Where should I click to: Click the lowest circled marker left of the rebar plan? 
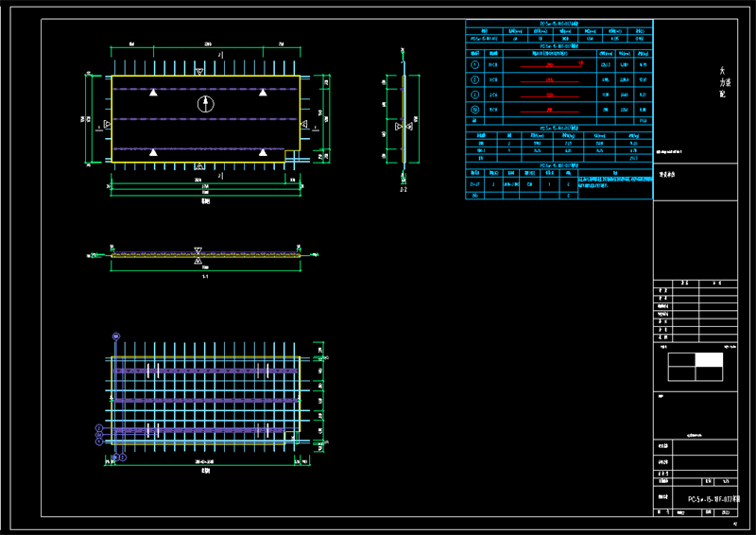(x=99, y=441)
